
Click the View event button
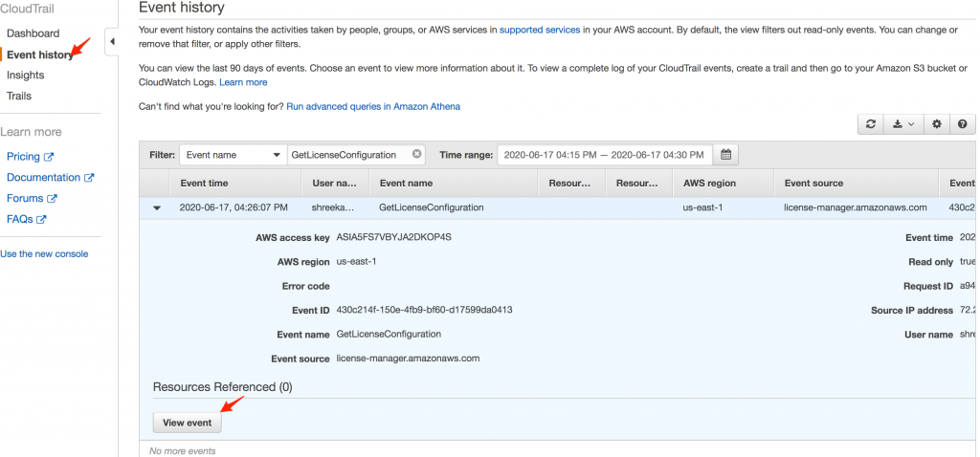click(x=187, y=423)
